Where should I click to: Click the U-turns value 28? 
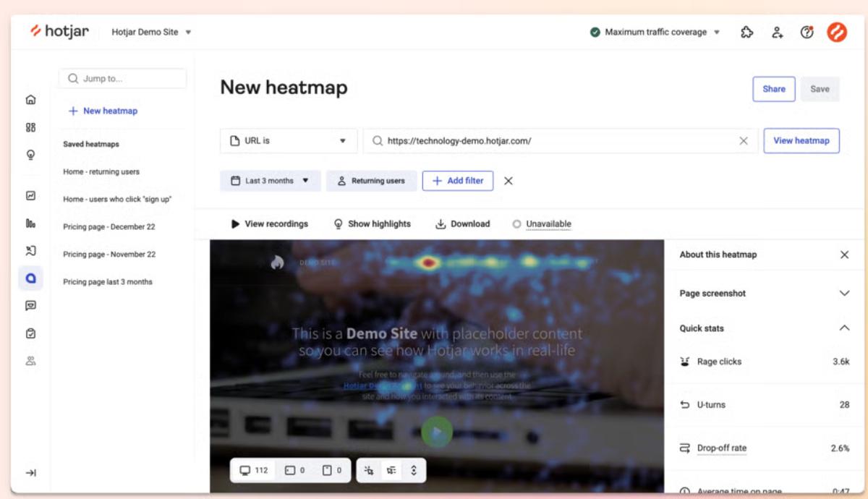(x=844, y=405)
